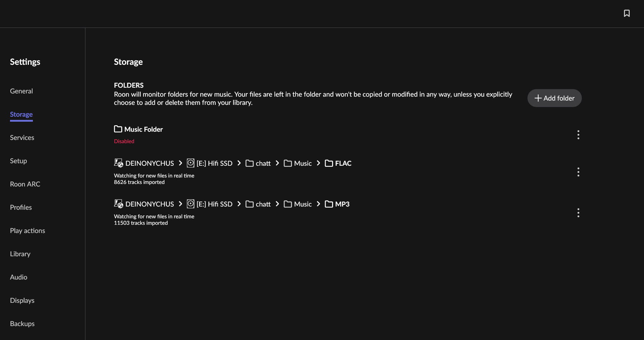Switch to Roon ARC settings
The width and height of the screenshot is (644, 340).
pyautogui.click(x=25, y=184)
